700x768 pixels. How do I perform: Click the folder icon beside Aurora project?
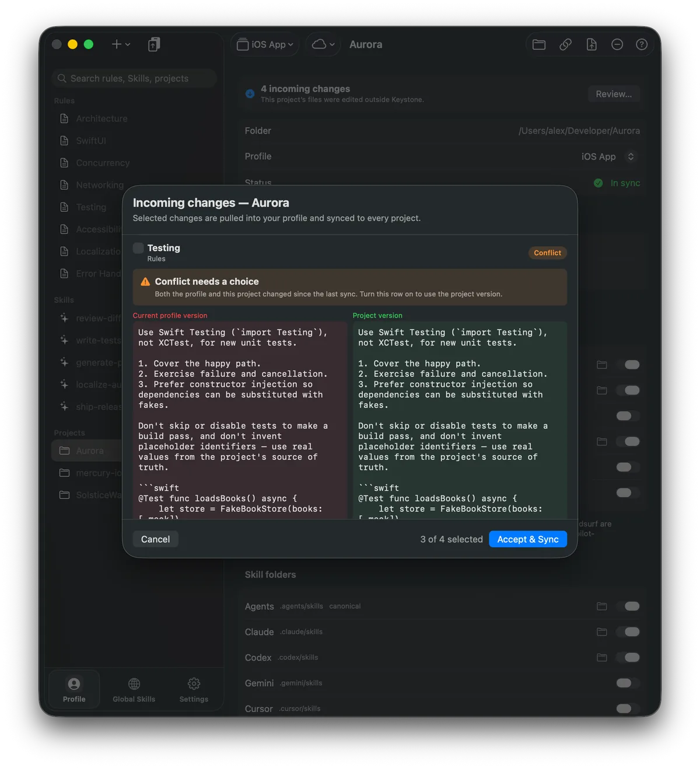[64, 451]
